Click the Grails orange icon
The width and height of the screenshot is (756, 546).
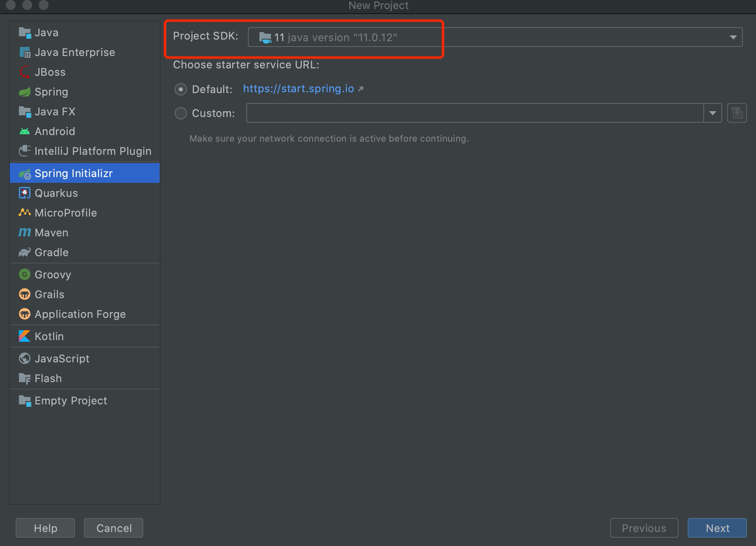[x=25, y=294]
